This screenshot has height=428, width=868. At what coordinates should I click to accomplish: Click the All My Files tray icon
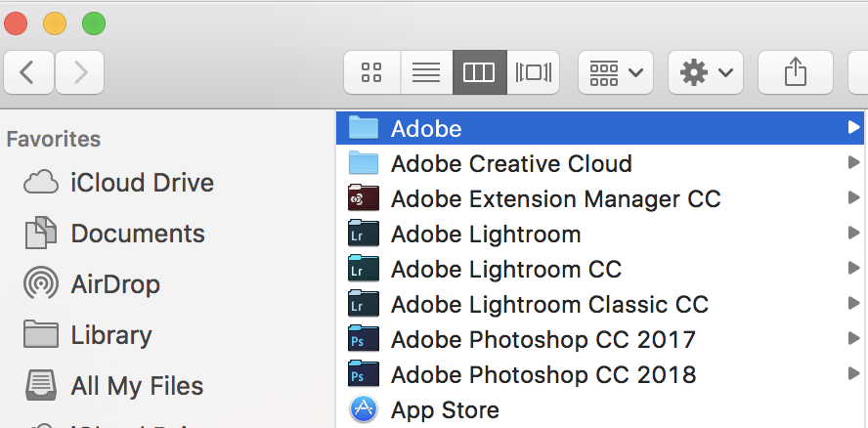[41, 385]
